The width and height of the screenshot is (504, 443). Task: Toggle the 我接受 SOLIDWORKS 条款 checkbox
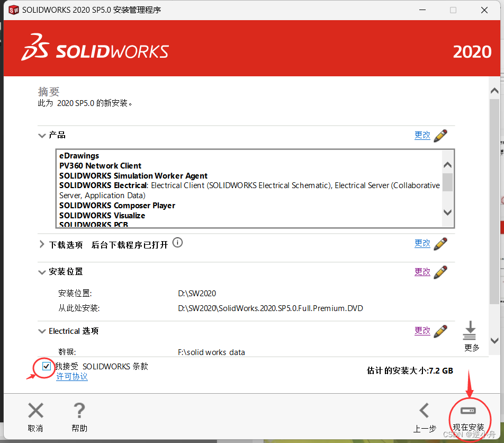[46, 366]
